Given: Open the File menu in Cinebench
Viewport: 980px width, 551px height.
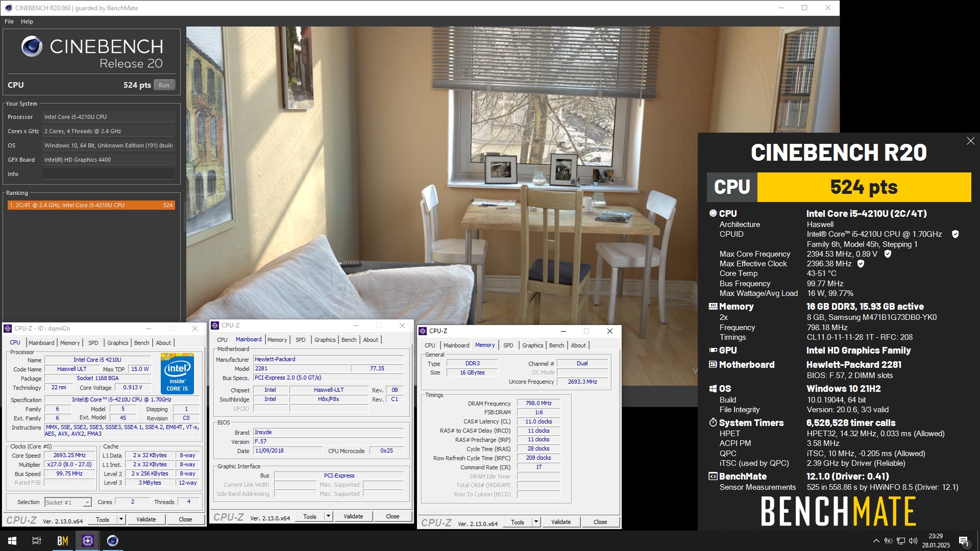Looking at the screenshot, I should pos(9,21).
